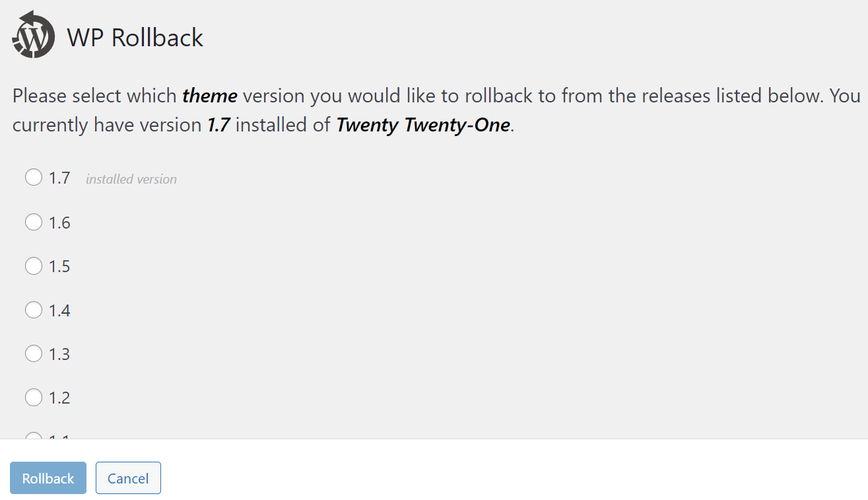Choose release 1.2 from the list
This screenshot has width=868, height=500.
tap(34, 397)
